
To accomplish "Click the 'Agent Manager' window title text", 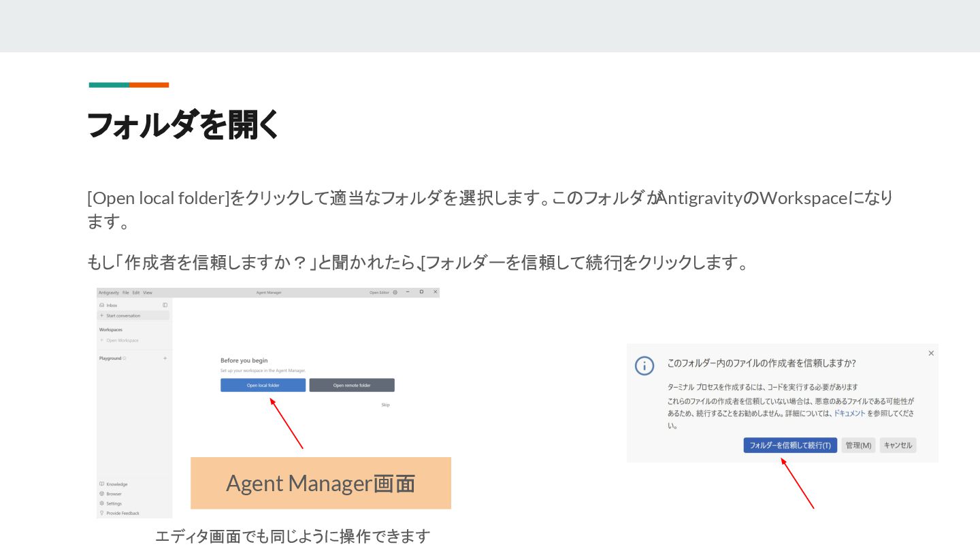I will (x=269, y=293).
